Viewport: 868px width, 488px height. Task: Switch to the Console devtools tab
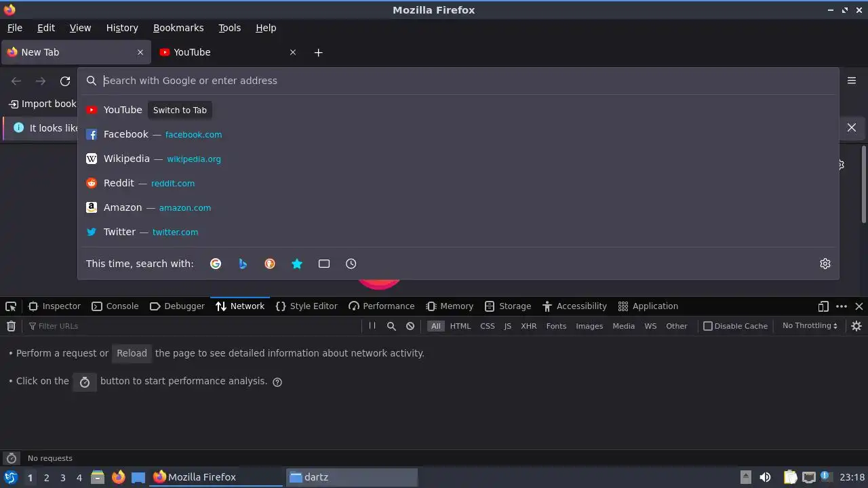pos(115,306)
